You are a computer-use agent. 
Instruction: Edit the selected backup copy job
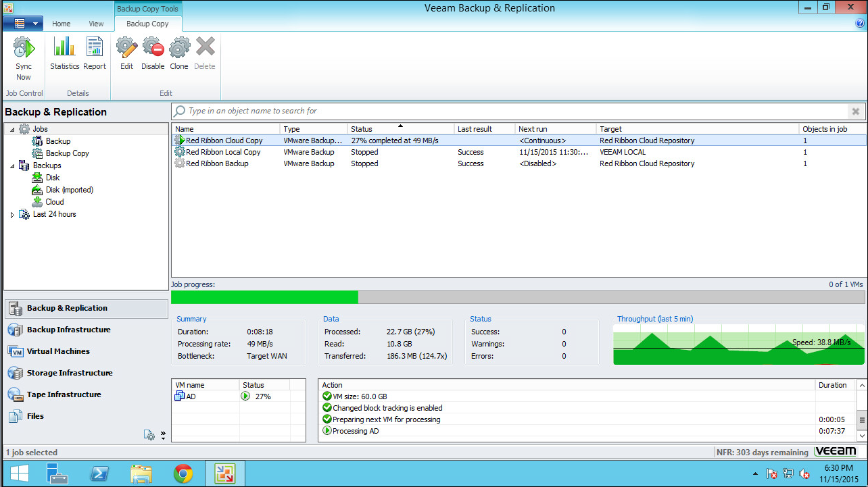126,54
